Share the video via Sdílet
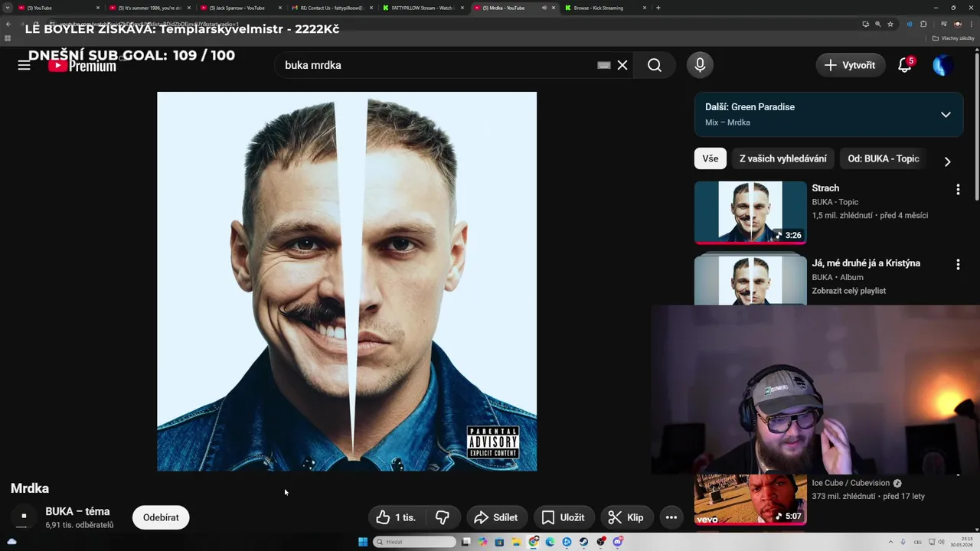This screenshot has height=551, width=980. (496, 517)
